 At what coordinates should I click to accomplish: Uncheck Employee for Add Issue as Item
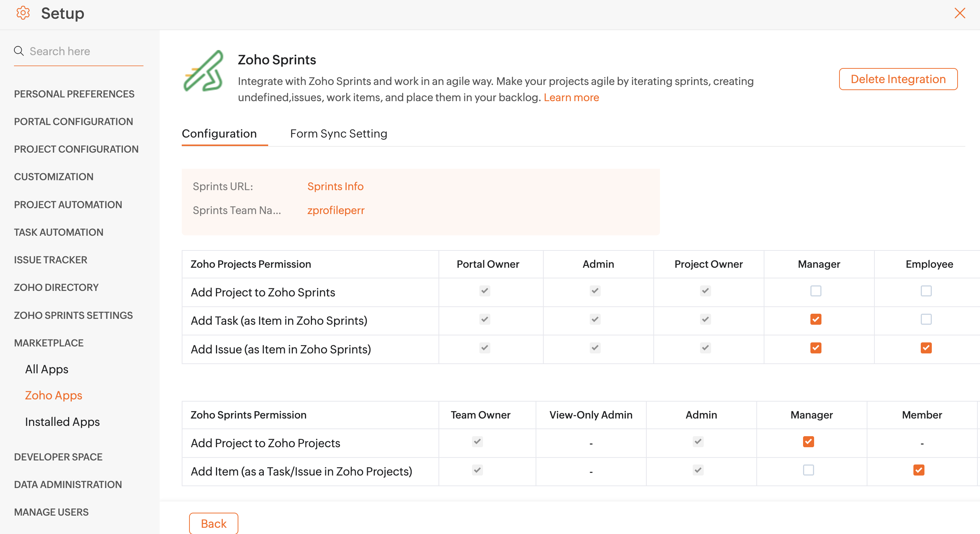tap(926, 348)
